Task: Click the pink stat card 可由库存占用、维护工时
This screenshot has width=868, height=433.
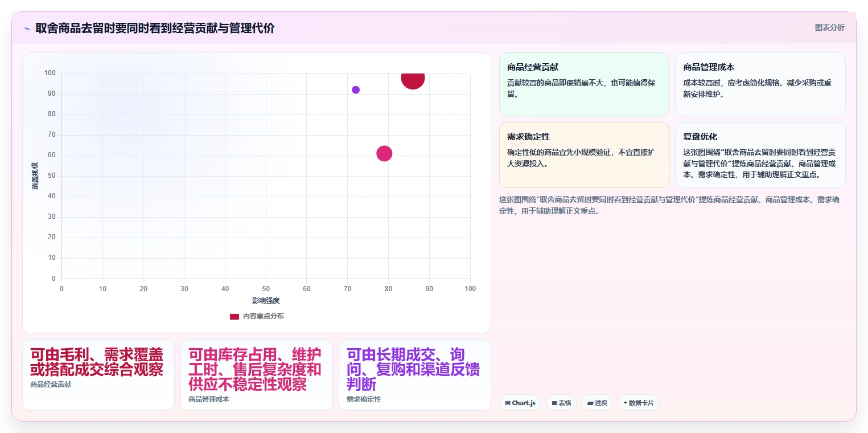Action: point(257,375)
